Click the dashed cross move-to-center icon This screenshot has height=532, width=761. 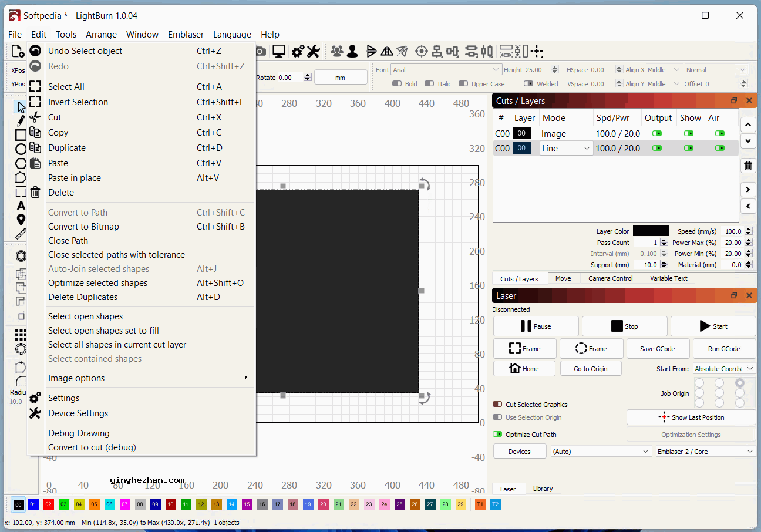click(537, 52)
